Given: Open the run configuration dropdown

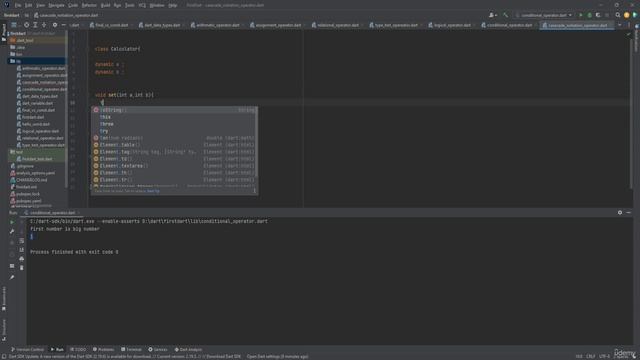Looking at the screenshot, I should (x=544, y=15).
